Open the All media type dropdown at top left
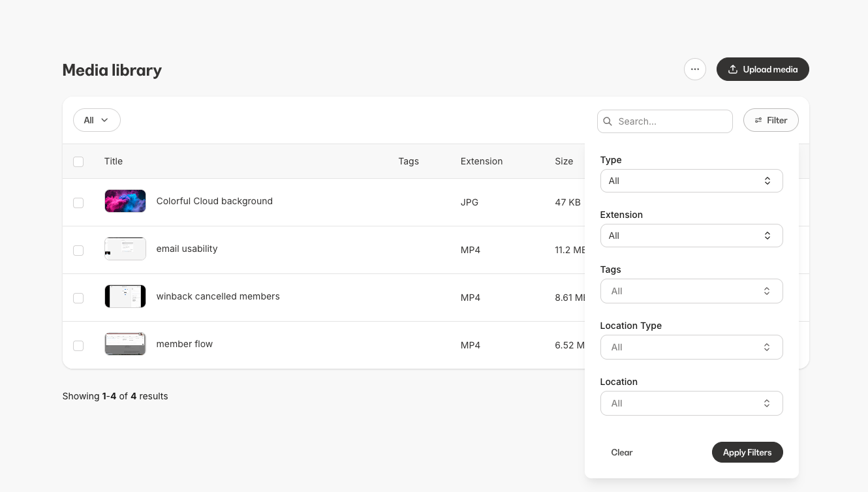 coord(97,120)
